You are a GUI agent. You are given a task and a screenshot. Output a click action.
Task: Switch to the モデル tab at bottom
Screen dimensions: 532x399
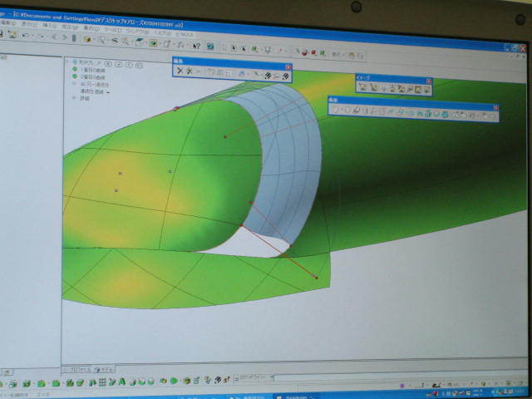coord(104,369)
